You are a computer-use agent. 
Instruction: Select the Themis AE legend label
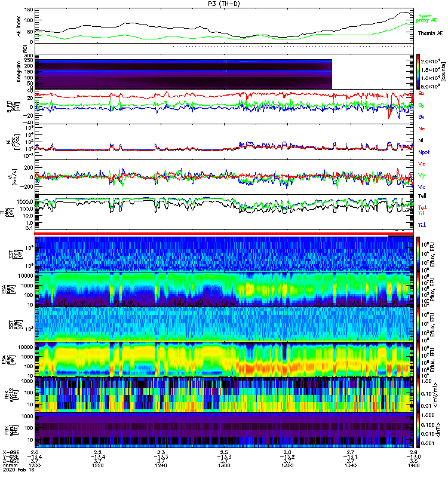[x=430, y=33]
